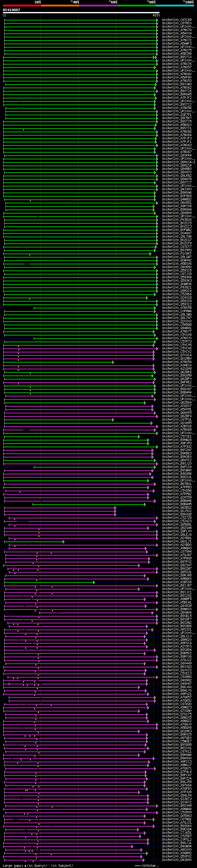Select the UniRef100_C5YCV6 label

[x=177, y=349]
